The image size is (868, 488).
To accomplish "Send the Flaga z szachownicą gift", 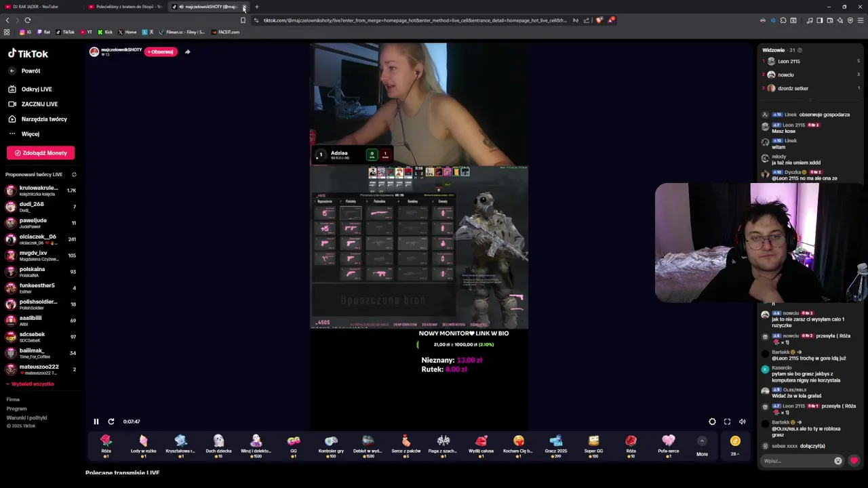I will pyautogui.click(x=443, y=446).
